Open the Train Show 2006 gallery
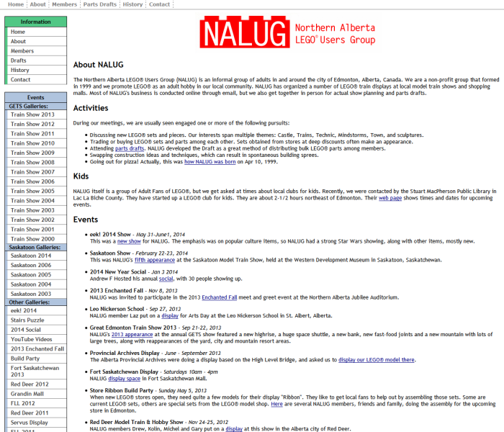The image size is (504, 432). [36, 181]
